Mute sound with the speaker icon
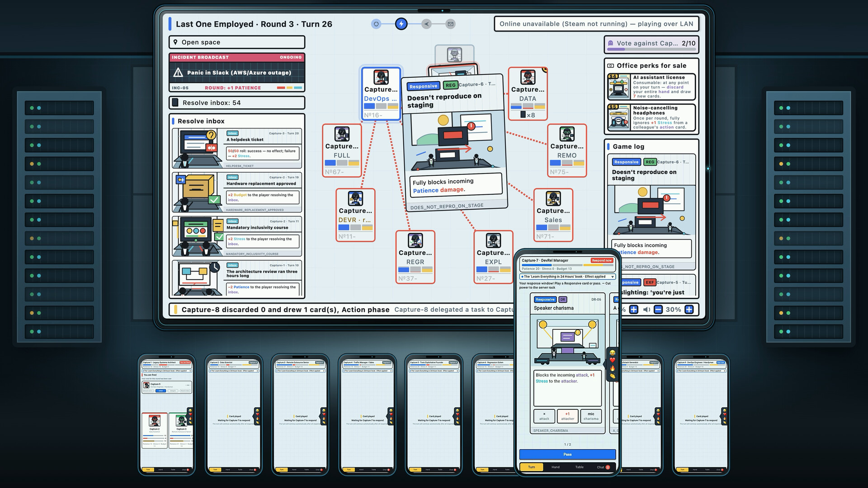This screenshot has width=868, height=488. 646,310
